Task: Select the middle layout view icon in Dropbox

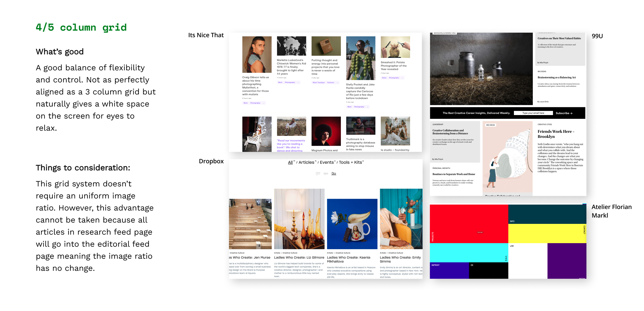Action: (326, 174)
